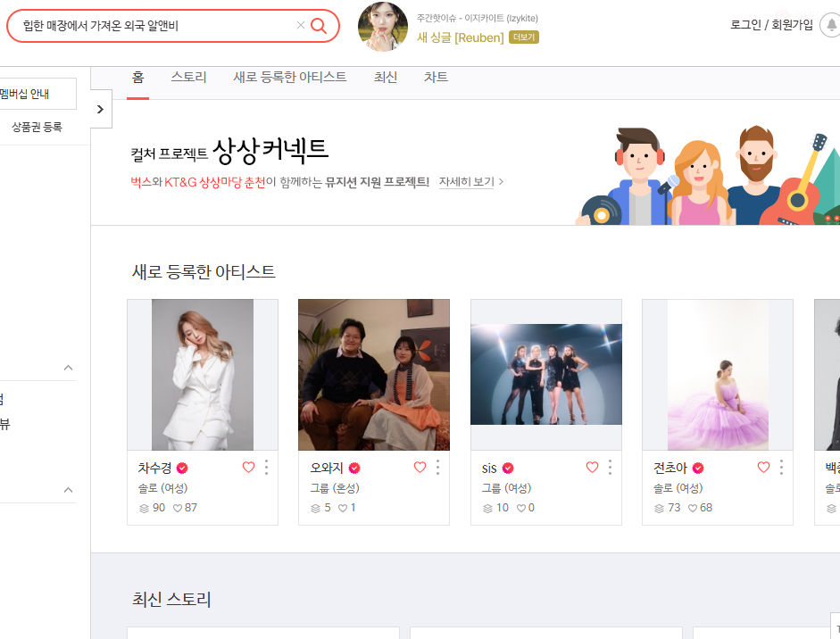This screenshot has width=840, height=639.
Task: Click inside the search input field
Action: coord(134,26)
